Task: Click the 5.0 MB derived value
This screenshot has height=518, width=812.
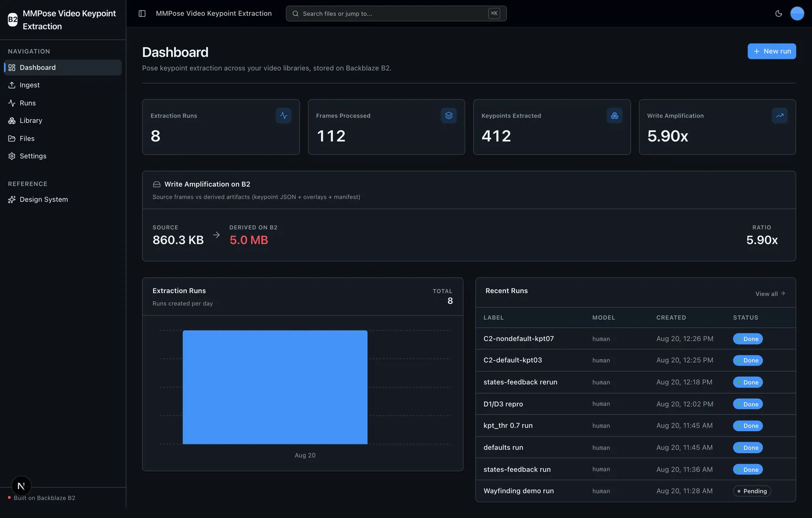Action: [249, 240]
